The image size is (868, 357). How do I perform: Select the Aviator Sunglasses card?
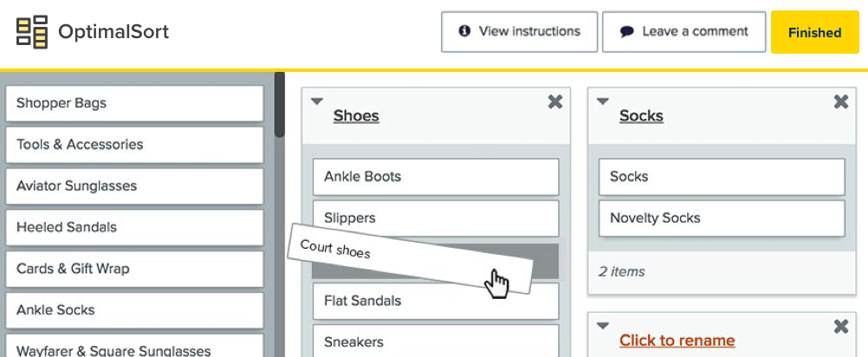pos(134,186)
